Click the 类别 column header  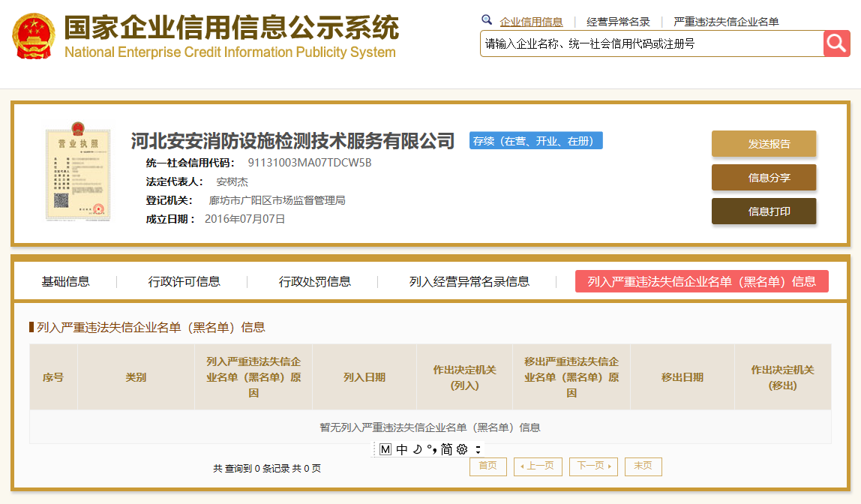point(136,377)
